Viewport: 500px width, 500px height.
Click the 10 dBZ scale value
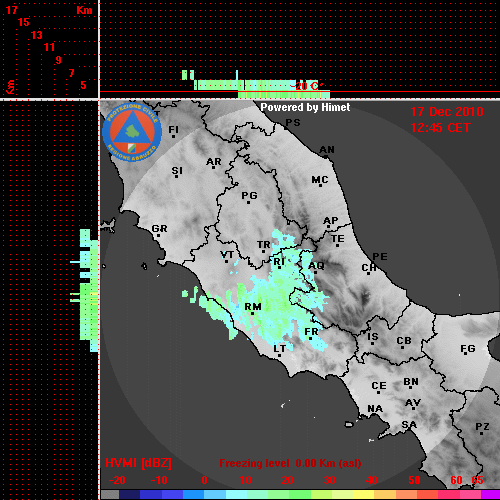point(246,480)
